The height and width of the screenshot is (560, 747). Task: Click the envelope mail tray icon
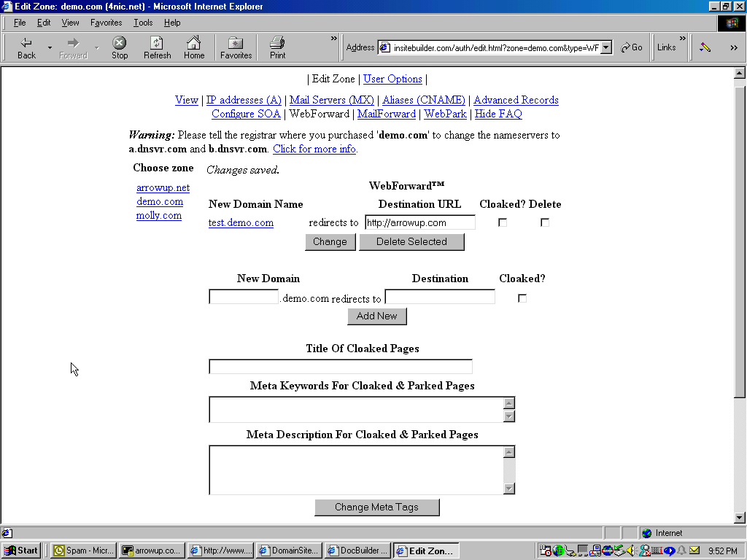694,551
